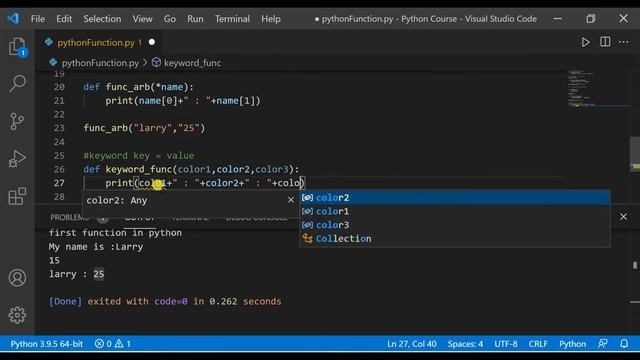Click the line 26 number in gutter

tap(59, 169)
